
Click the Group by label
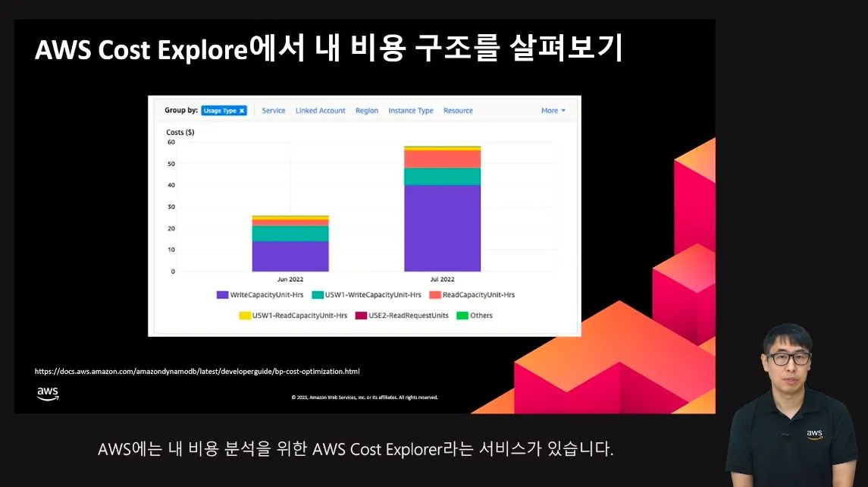point(181,110)
